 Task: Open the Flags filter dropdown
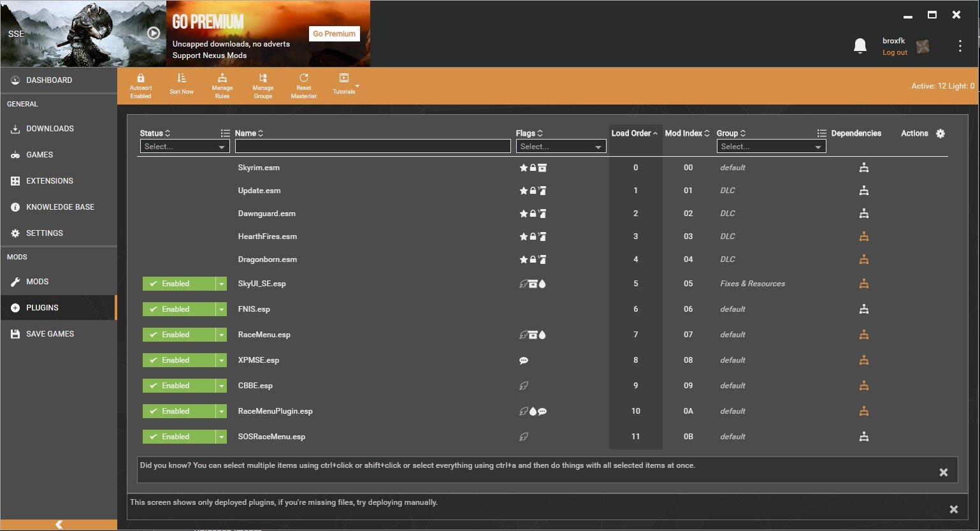click(x=561, y=147)
